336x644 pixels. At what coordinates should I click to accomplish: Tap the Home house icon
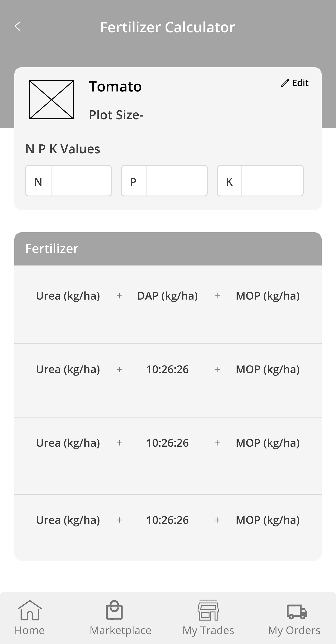(x=30, y=610)
